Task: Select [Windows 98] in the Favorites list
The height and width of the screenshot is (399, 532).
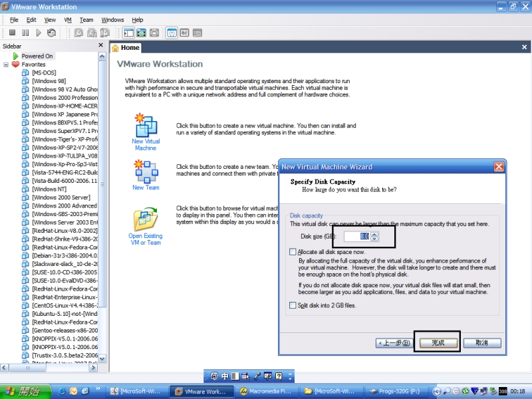Action: click(49, 81)
